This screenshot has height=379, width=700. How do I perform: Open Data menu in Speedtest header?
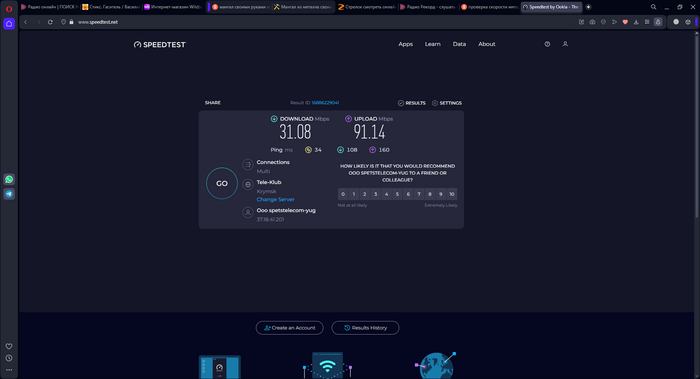pos(459,44)
